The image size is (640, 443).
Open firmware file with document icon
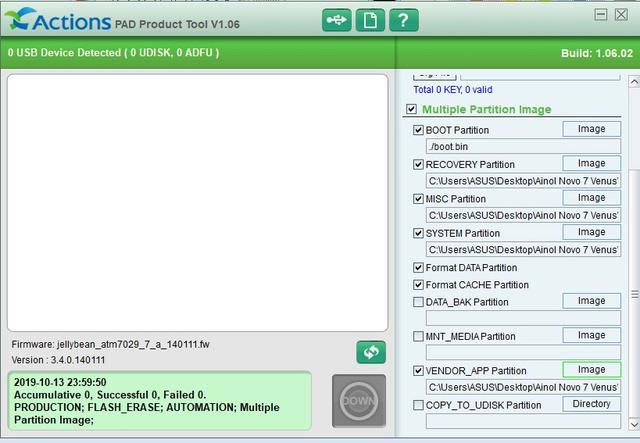[370, 20]
